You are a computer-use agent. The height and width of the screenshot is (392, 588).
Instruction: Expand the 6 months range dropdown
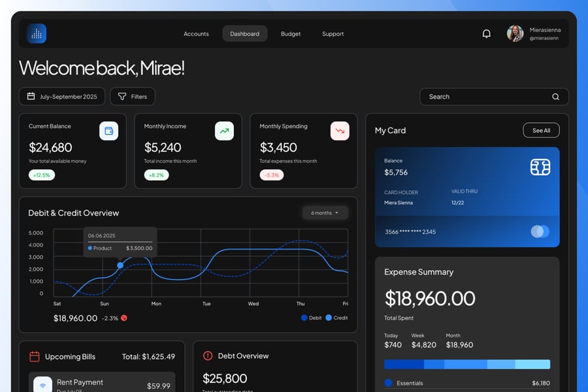pyautogui.click(x=325, y=213)
